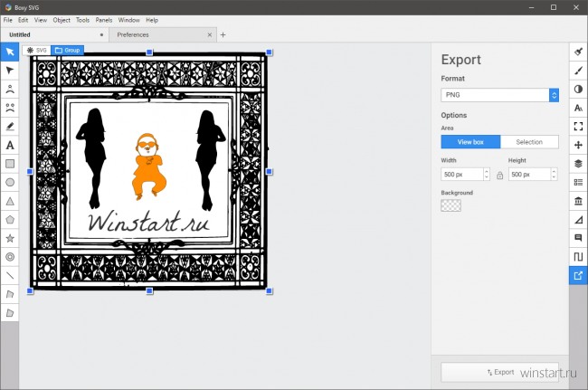The height and width of the screenshot is (390, 588).
Task: Grab the top-right selection handle
Action: click(x=269, y=52)
